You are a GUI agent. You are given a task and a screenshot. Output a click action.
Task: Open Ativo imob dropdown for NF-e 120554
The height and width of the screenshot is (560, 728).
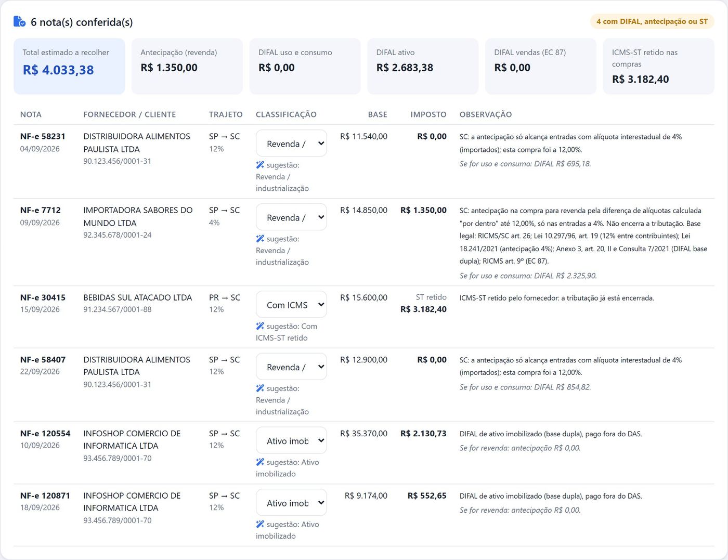[291, 440]
